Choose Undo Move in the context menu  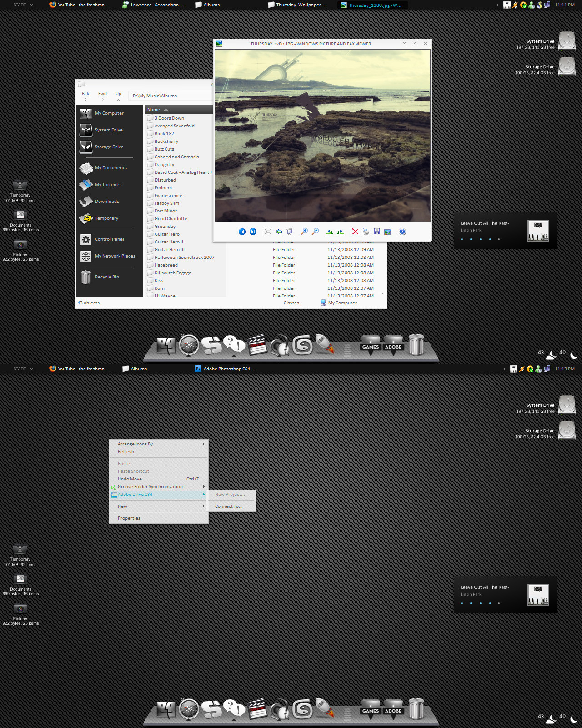(158, 479)
